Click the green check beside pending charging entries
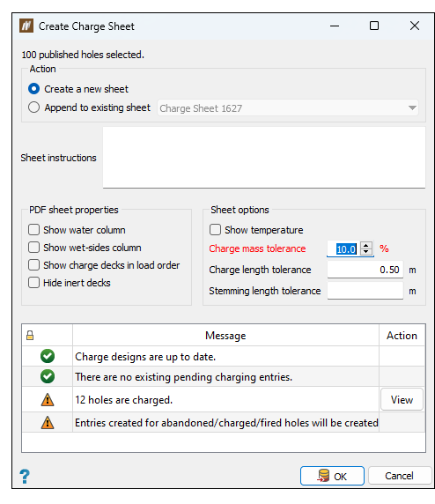This screenshot has height=504, width=435. tap(48, 376)
